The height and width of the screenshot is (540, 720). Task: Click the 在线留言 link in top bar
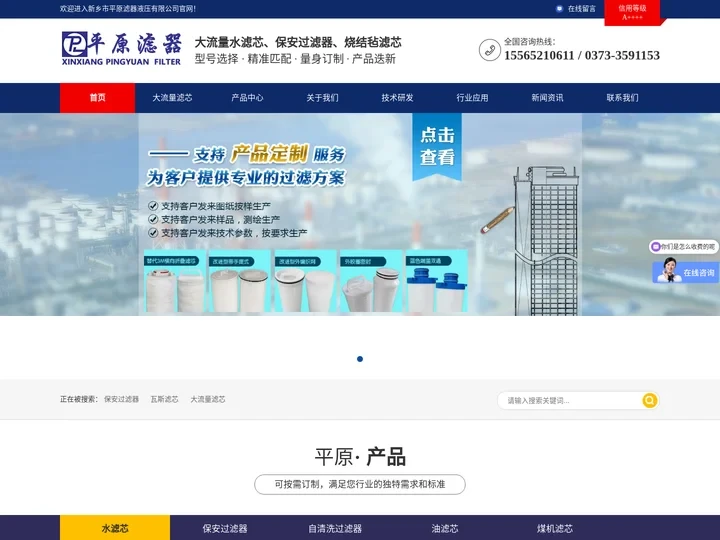tap(581, 8)
